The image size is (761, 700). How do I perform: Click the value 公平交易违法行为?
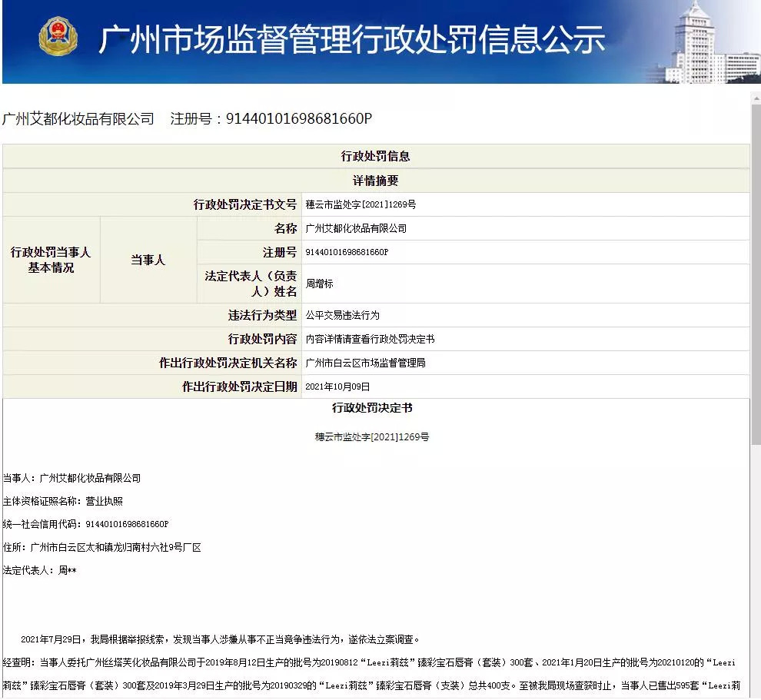pyautogui.click(x=343, y=315)
